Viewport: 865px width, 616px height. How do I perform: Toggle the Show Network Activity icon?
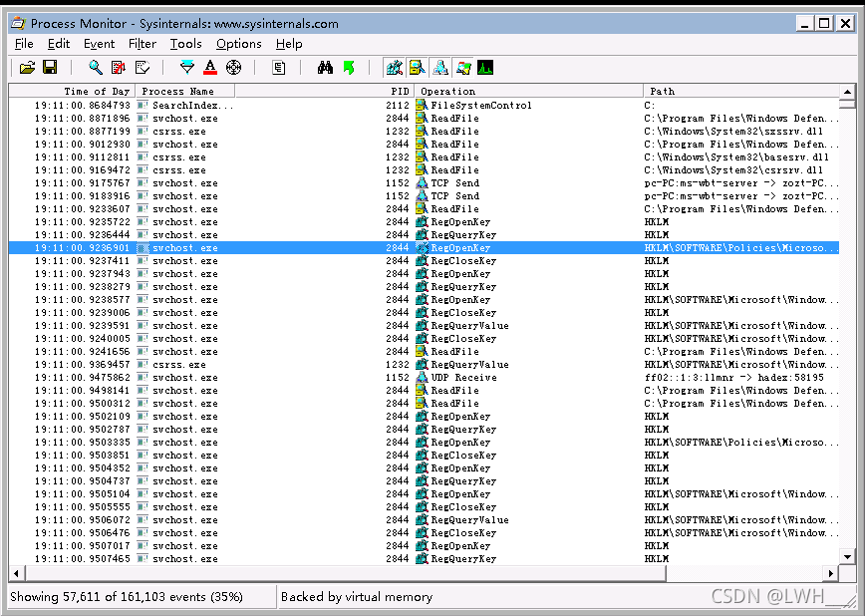pos(440,68)
